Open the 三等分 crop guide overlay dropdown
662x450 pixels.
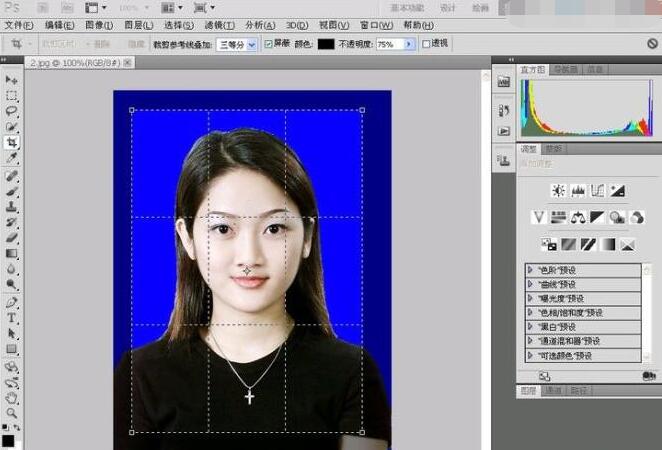pos(252,44)
